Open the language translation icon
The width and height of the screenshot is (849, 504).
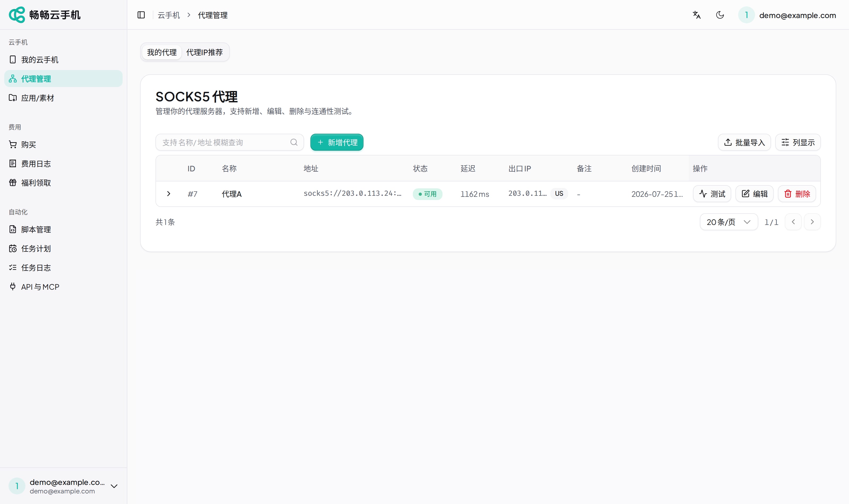coord(696,15)
